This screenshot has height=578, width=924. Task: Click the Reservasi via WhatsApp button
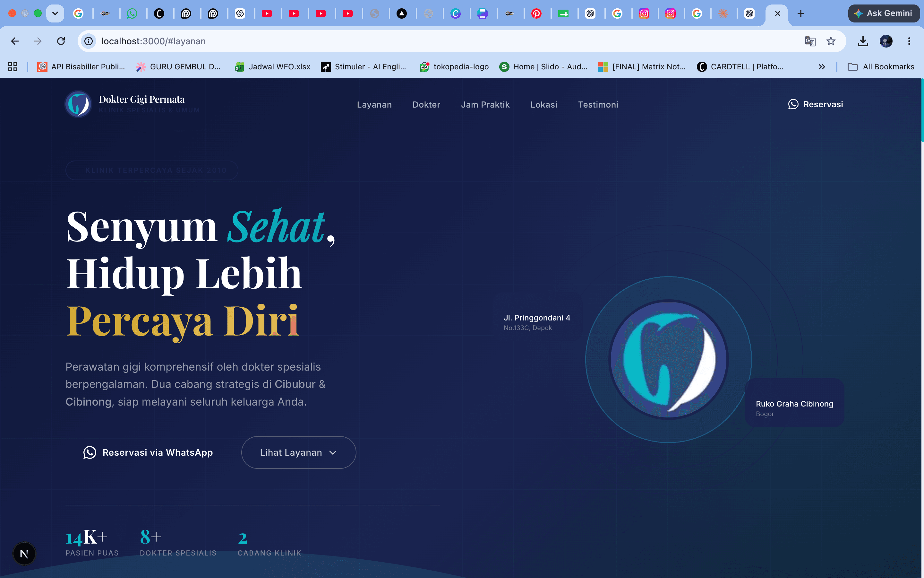(x=148, y=453)
